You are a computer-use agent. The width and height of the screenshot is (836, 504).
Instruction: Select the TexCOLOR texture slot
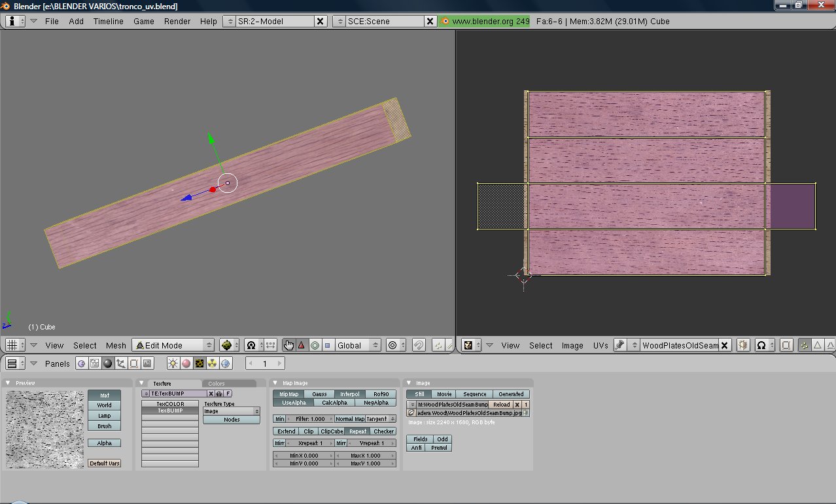[x=170, y=404]
